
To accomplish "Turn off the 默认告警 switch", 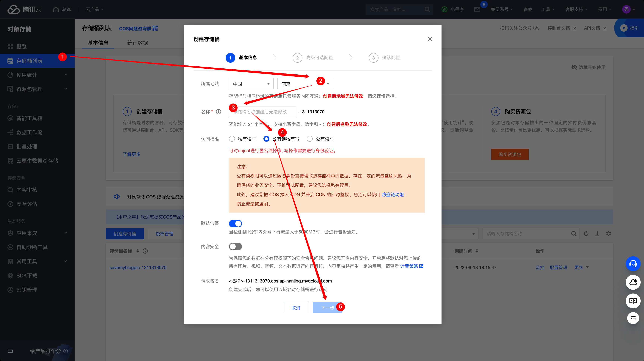I will (235, 223).
